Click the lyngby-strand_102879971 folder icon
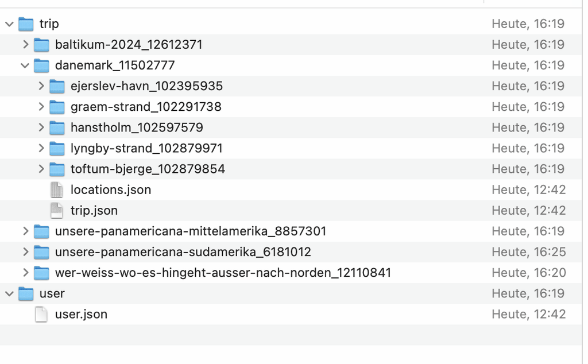This screenshot has height=364, width=588. coord(57,149)
